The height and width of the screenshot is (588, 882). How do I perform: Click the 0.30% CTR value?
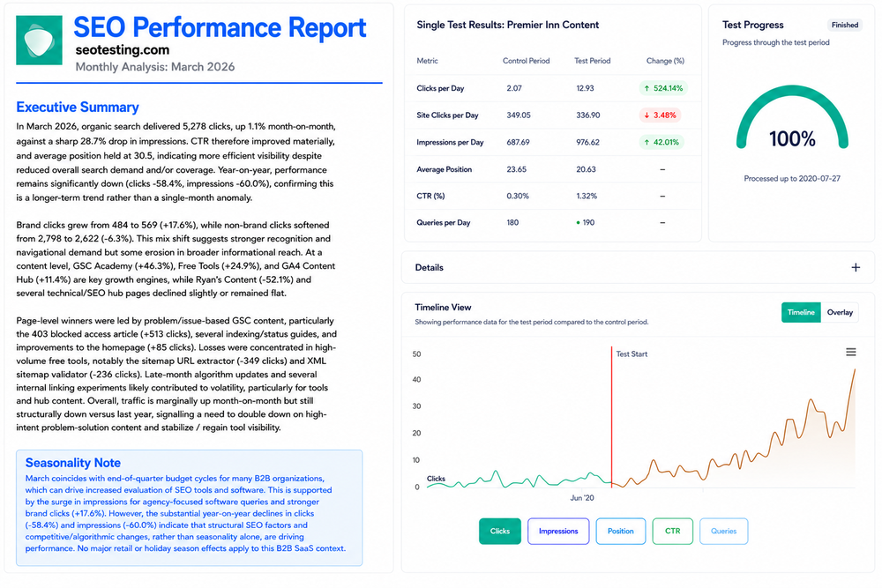point(518,197)
